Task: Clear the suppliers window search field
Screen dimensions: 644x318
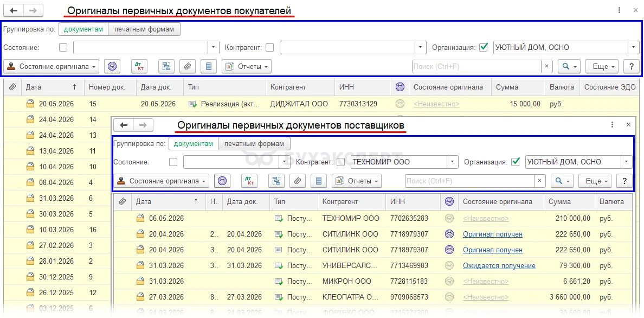Action: tap(540, 181)
